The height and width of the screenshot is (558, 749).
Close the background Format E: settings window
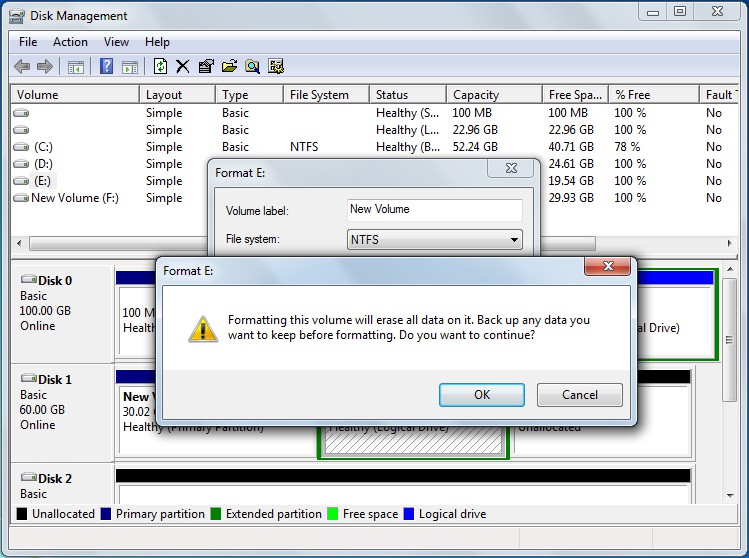pos(511,168)
